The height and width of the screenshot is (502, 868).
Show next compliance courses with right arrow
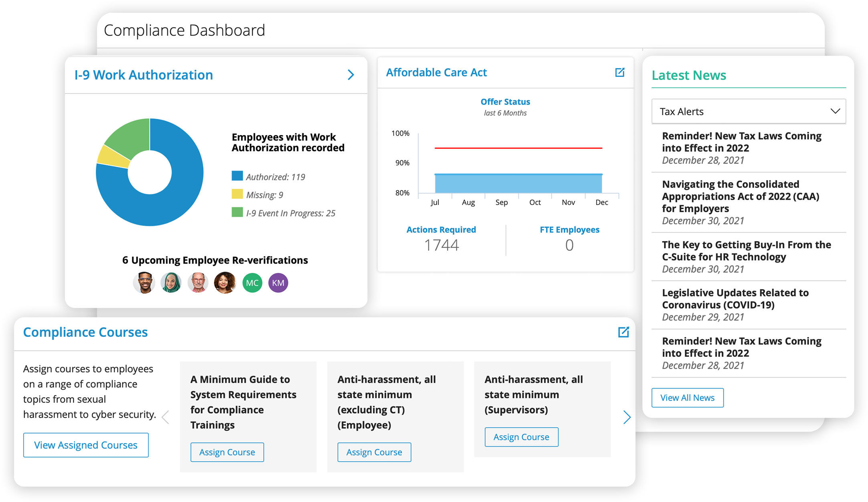[627, 417]
